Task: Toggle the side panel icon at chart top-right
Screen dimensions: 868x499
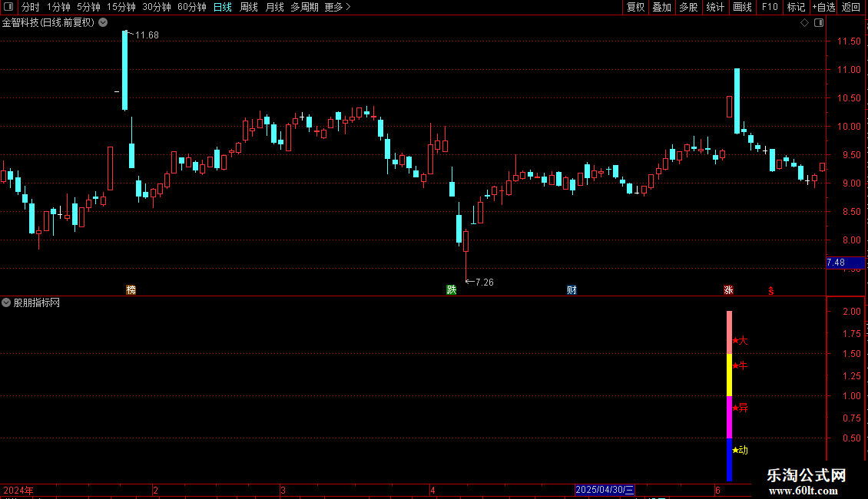Action: click(819, 23)
